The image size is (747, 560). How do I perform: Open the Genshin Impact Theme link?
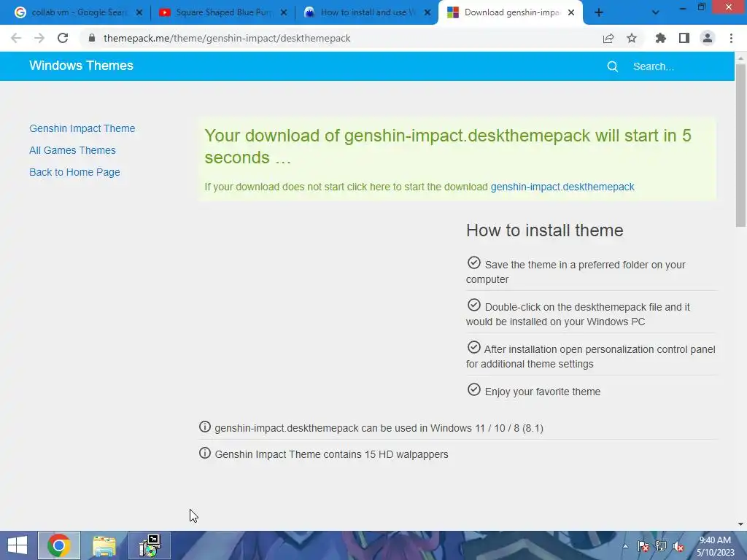[82, 128]
